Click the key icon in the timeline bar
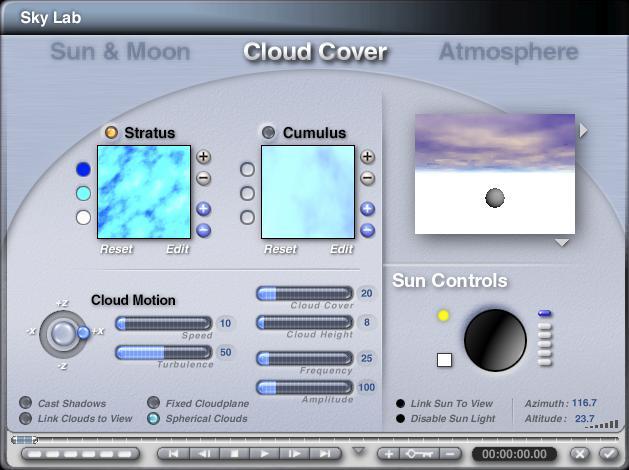Screen dimensions: 629x470 [420, 454]
